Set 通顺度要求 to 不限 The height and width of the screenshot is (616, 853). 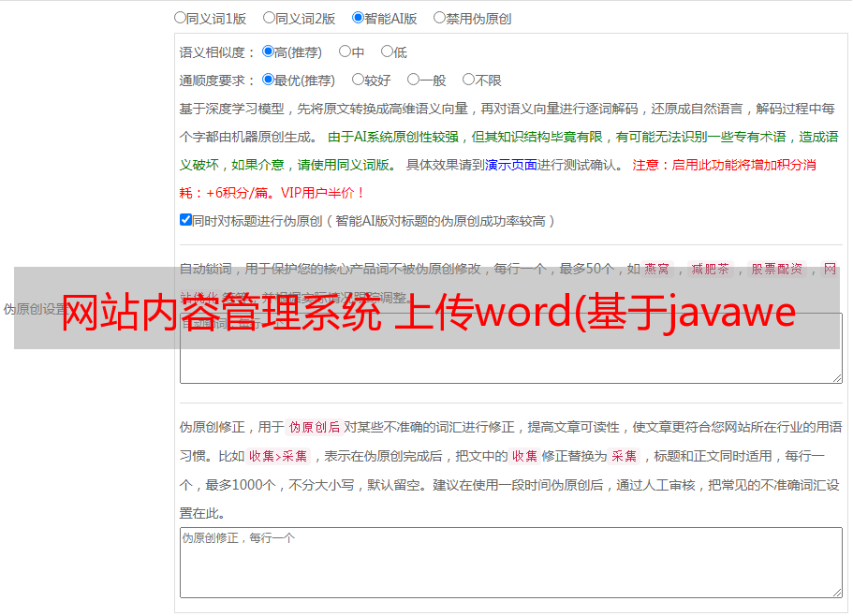468,80
